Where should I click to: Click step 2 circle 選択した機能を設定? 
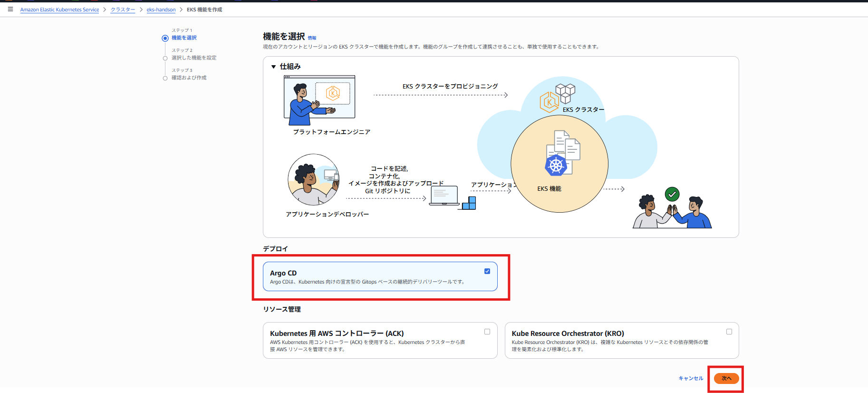pyautogui.click(x=165, y=58)
